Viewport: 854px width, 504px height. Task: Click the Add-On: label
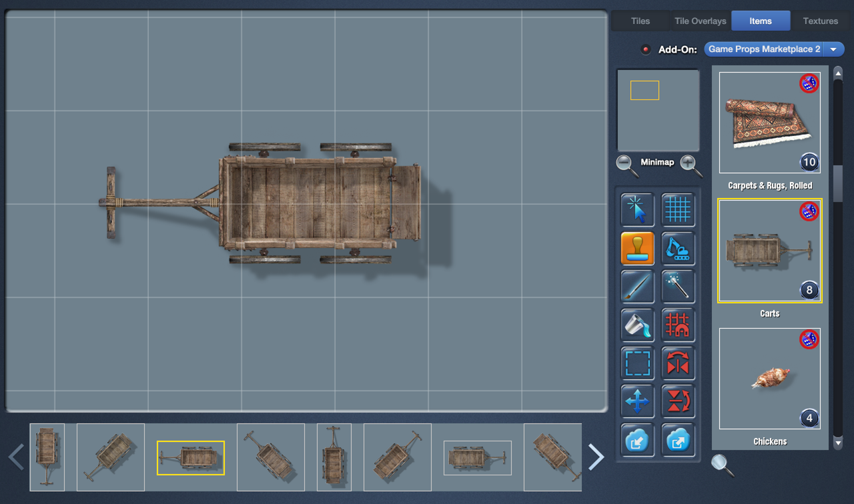(x=678, y=49)
